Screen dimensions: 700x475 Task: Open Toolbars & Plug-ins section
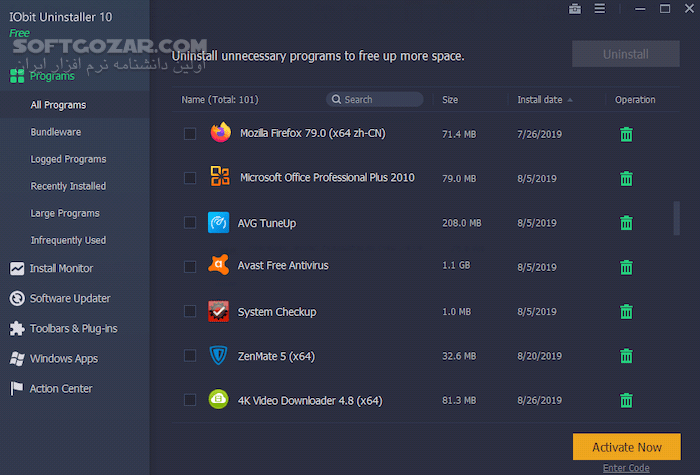point(75,329)
